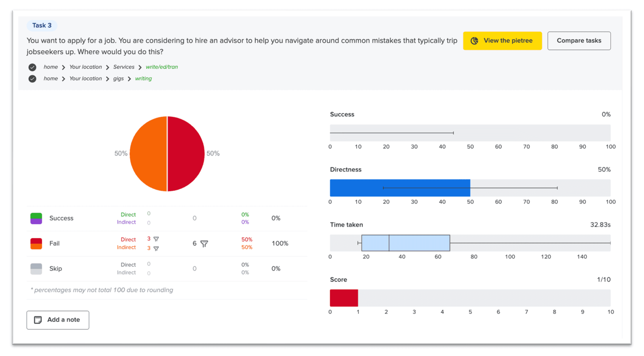644x356 pixels.
Task: Click the Success legend color swatch
Action: (36, 218)
